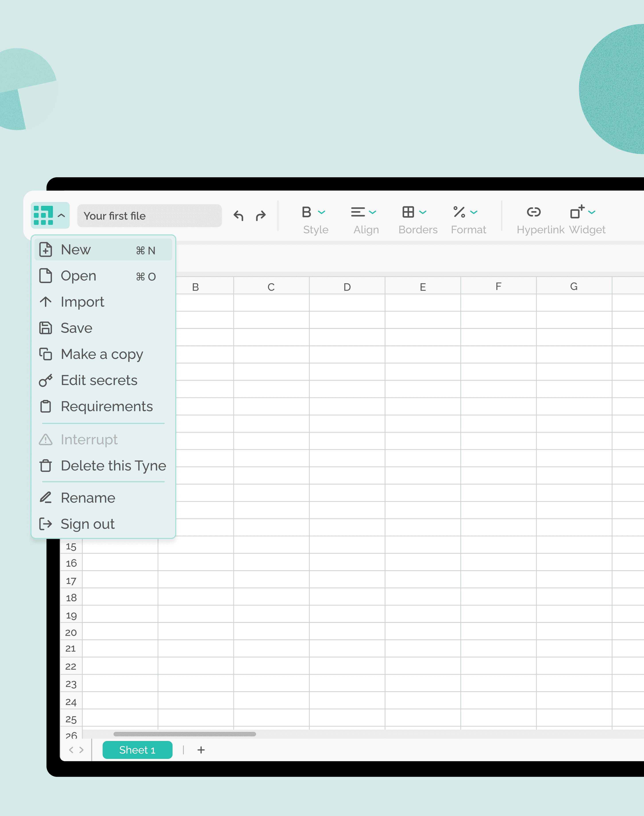Select column B header
Viewport: 644px width, 816px height.
tap(195, 287)
